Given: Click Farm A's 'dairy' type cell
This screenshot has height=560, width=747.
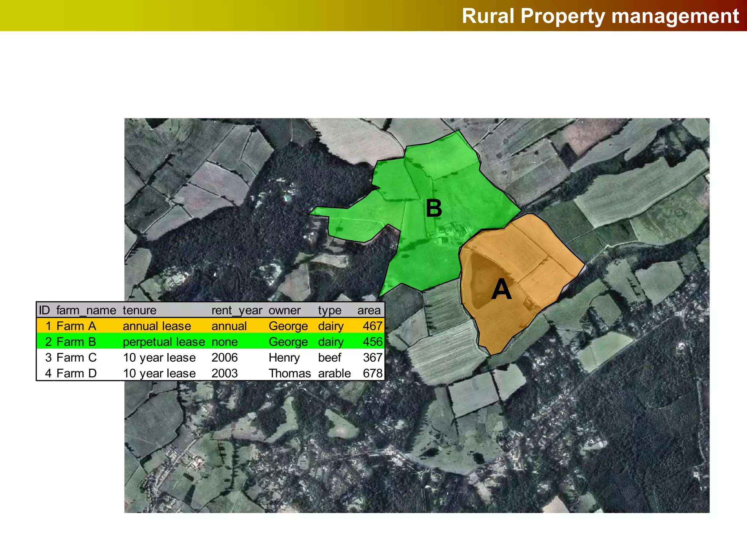Looking at the screenshot, I should (x=331, y=326).
